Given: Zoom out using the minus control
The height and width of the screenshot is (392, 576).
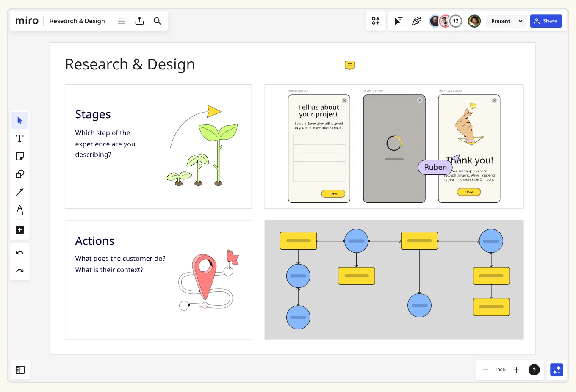Looking at the screenshot, I should point(485,370).
